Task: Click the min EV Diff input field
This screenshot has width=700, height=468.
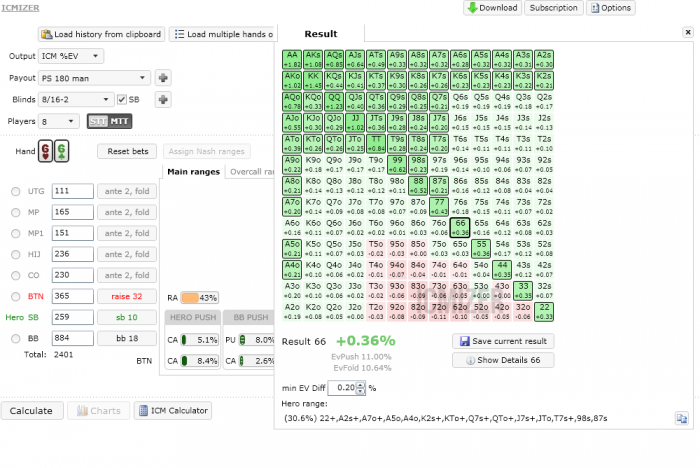Action: point(342,388)
